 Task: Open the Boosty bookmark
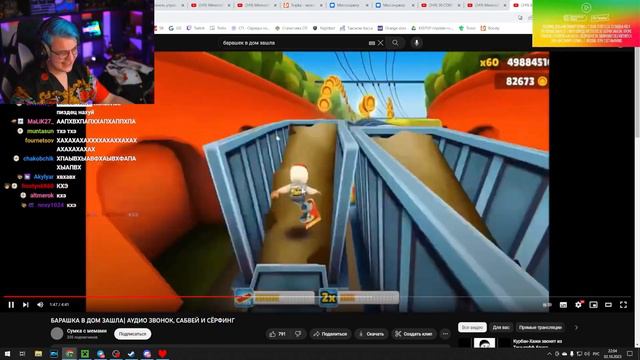coord(490,28)
